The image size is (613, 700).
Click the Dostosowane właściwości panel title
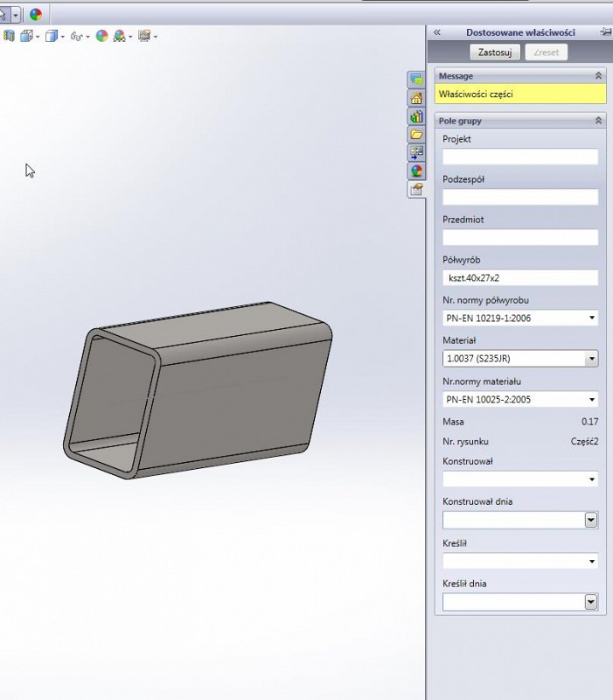click(520, 32)
